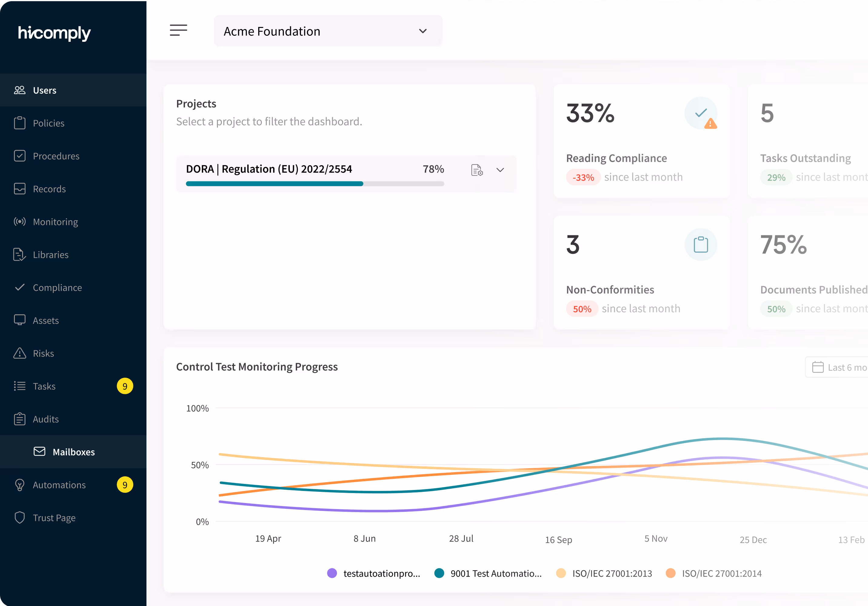The height and width of the screenshot is (606, 868).
Task: Click the Risks warning triangle icon
Action: (x=20, y=353)
